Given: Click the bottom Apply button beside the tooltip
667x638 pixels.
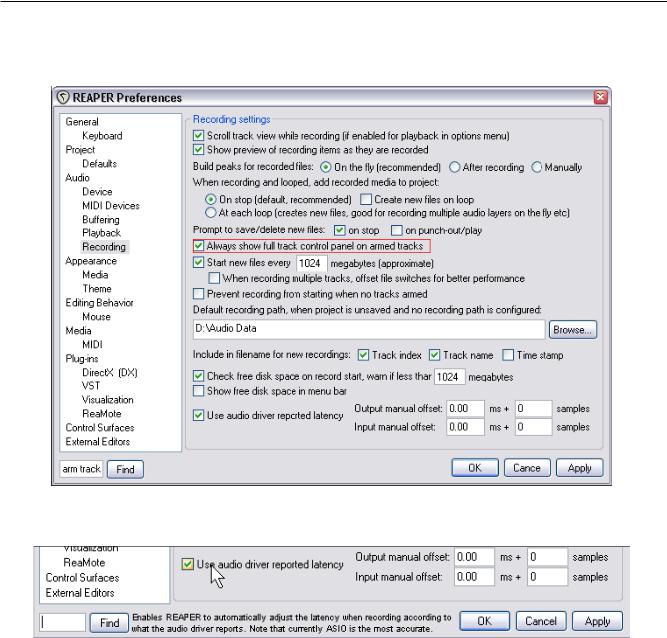Looking at the screenshot, I should point(597,621).
